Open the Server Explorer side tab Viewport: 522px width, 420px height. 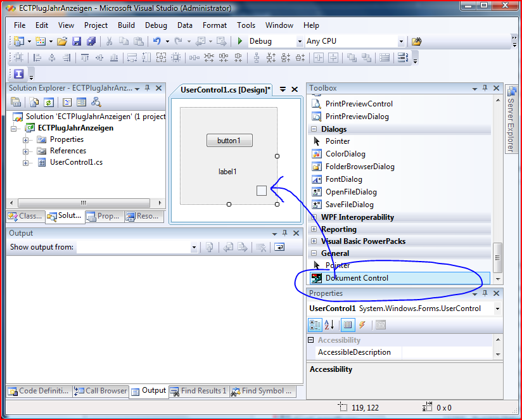tap(511, 119)
